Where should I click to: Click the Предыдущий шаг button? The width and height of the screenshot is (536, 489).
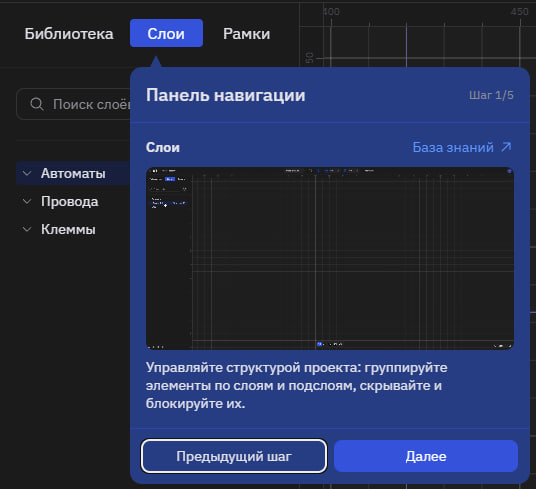coord(234,456)
